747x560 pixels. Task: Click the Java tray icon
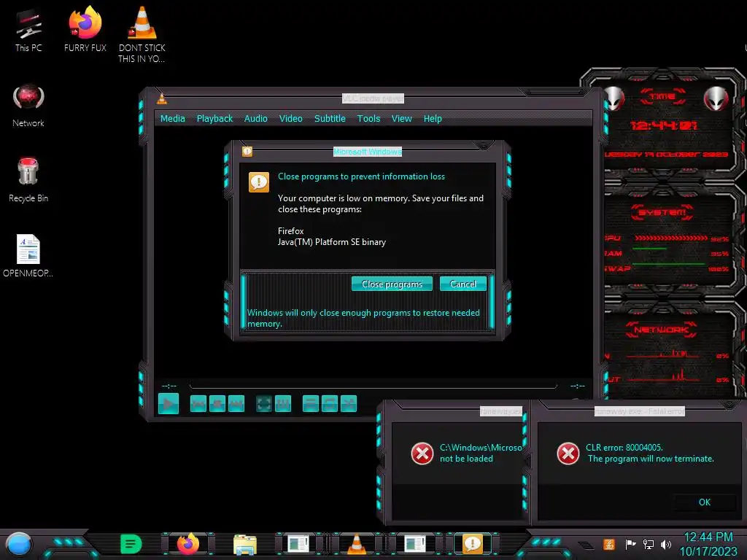coord(609,544)
